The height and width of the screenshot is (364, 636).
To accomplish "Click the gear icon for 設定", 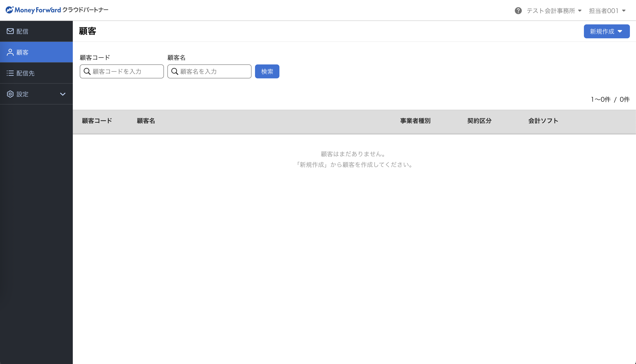I will [10, 94].
